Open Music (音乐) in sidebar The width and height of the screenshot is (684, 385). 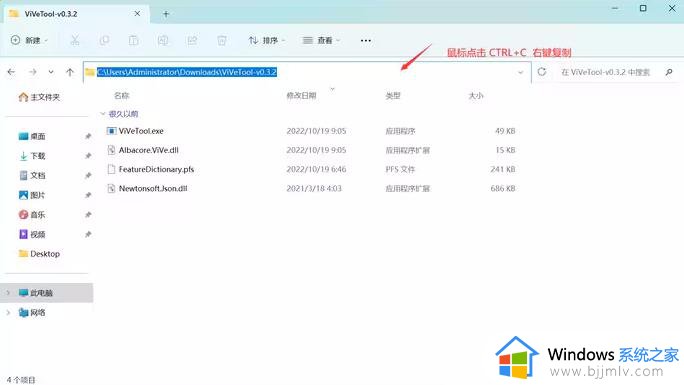coord(32,215)
